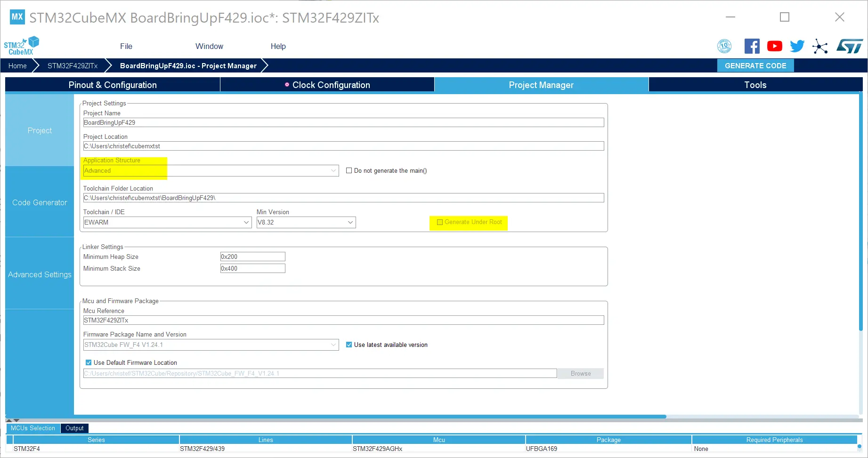Image resolution: width=868 pixels, height=458 pixels.
Task: Click the ST community network icon
Action: click(820, 47)
